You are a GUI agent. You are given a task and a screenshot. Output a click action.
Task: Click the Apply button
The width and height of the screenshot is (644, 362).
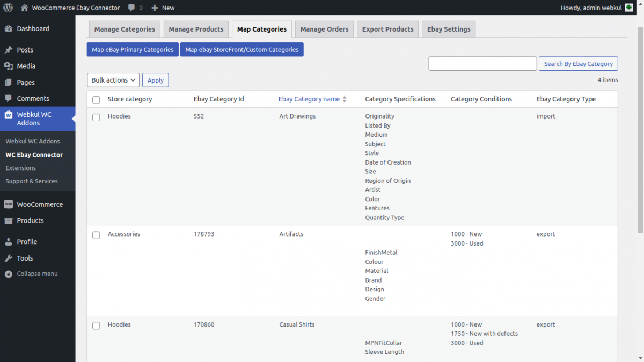click(x=156, y=80)
